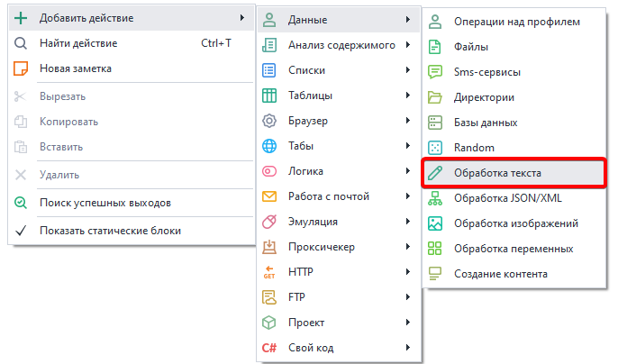Select Создание контента in the Данные submenu

click(500, 273)
